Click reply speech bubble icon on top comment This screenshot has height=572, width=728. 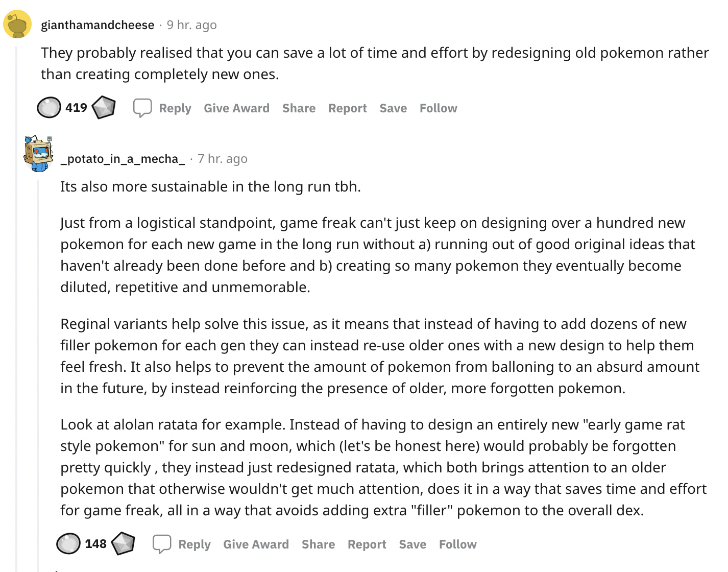(x=142, y=108)
